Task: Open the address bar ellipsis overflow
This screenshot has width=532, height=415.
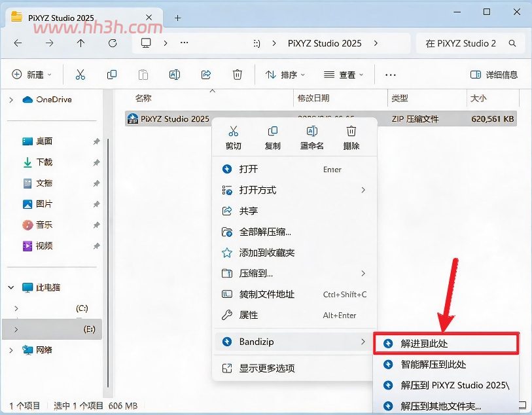Action: pos(185,43)
